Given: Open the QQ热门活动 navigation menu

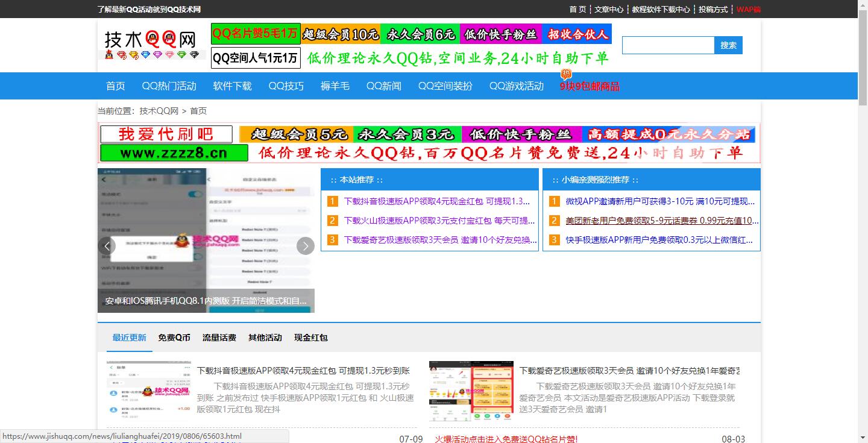Looking at the screenshot, I should click(x=169, y=86).
